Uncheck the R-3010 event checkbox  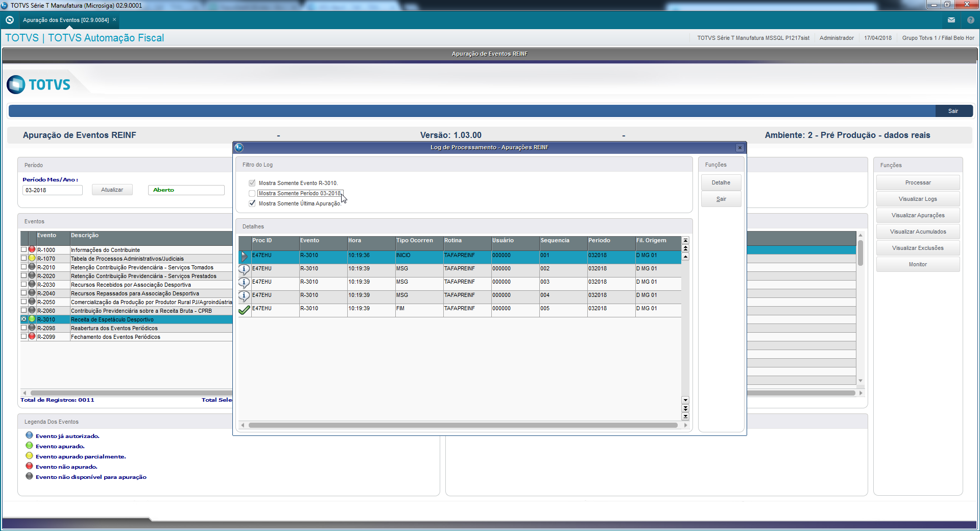click(23, 319)
